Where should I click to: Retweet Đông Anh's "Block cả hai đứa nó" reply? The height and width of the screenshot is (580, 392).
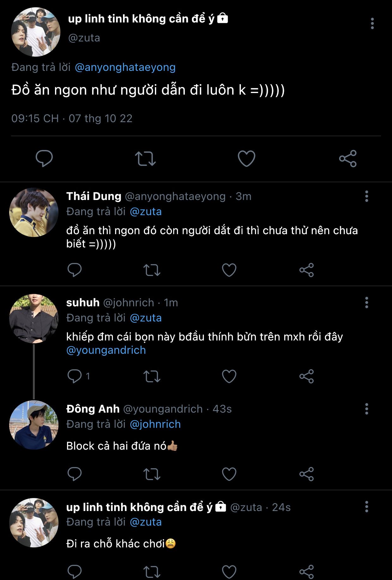[x=152, y=474]
